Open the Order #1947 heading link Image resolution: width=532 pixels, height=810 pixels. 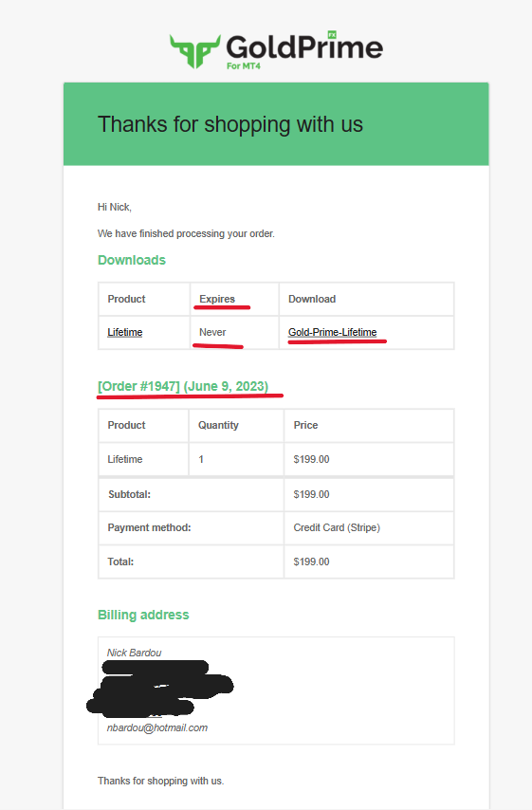(183, 386)
